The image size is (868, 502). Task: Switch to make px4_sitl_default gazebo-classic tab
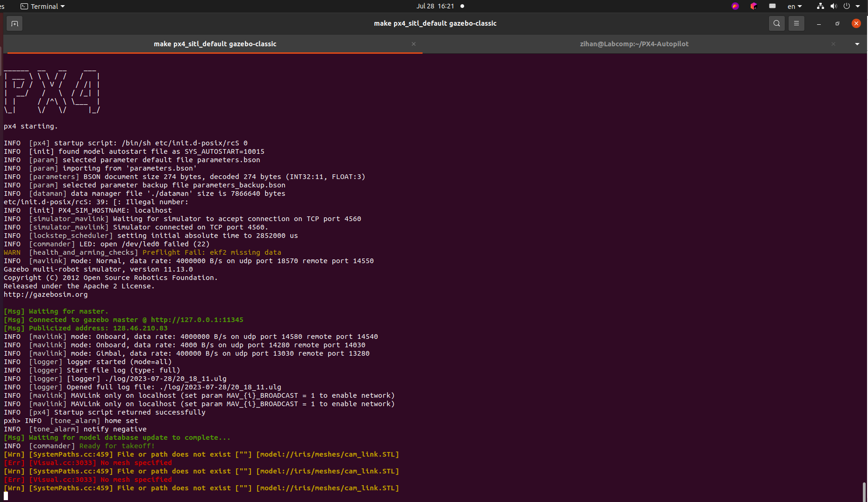(x=215, y=44)
